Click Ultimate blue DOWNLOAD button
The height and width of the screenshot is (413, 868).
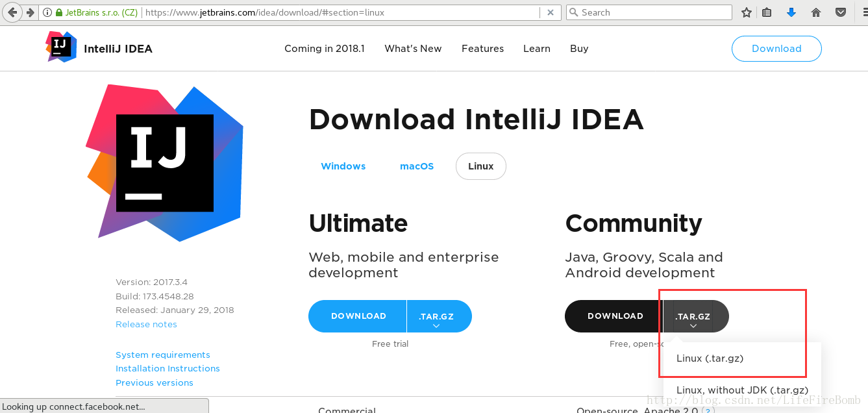pos(358,316)
